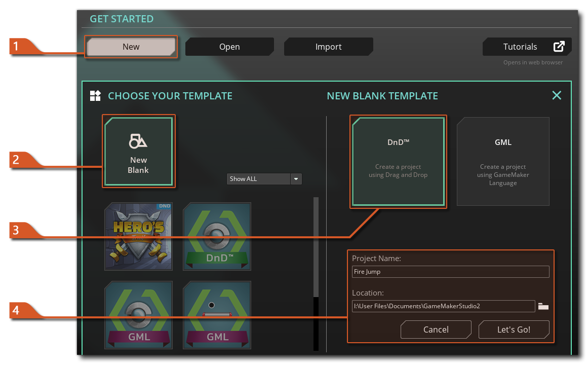Screen dimensions: 588x365
Task: Select the New Blank template tile
Action: (139, 152)
